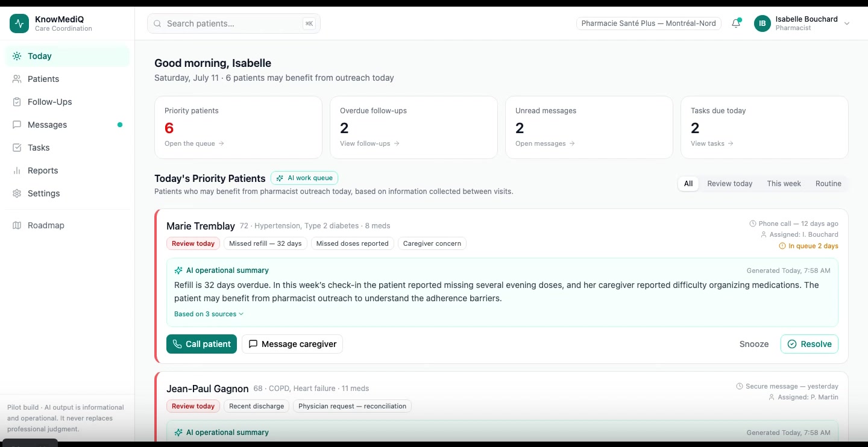Navigate to Tasks page

[x=68, y=148]
